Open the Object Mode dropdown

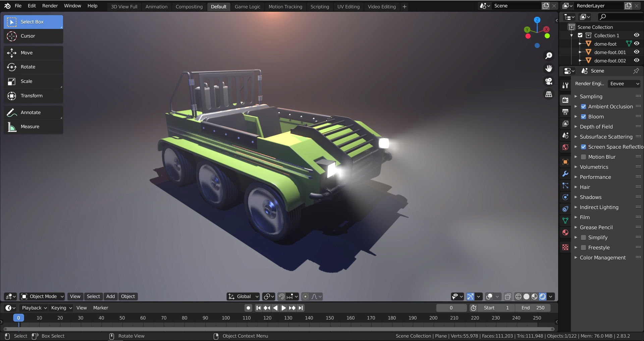tap(42, 296)
